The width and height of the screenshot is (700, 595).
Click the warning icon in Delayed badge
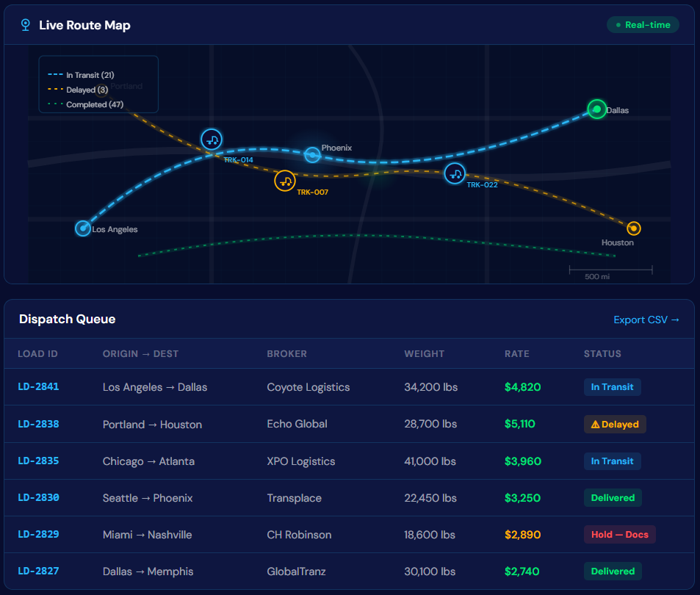pyautogui.click(x=595, y=425)
